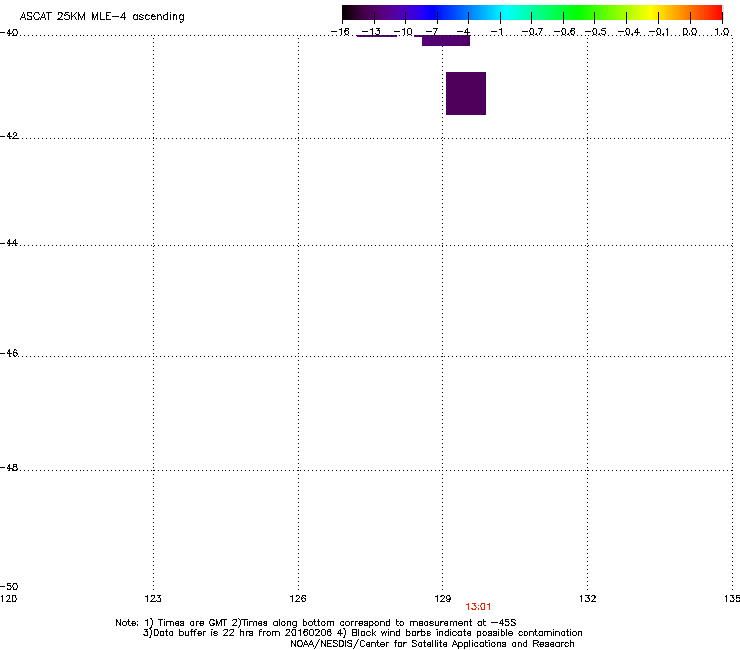Screen dimensions: 740x650
Task: Click the small purple data bar near latitude -40
Action: tap(446, 41)
